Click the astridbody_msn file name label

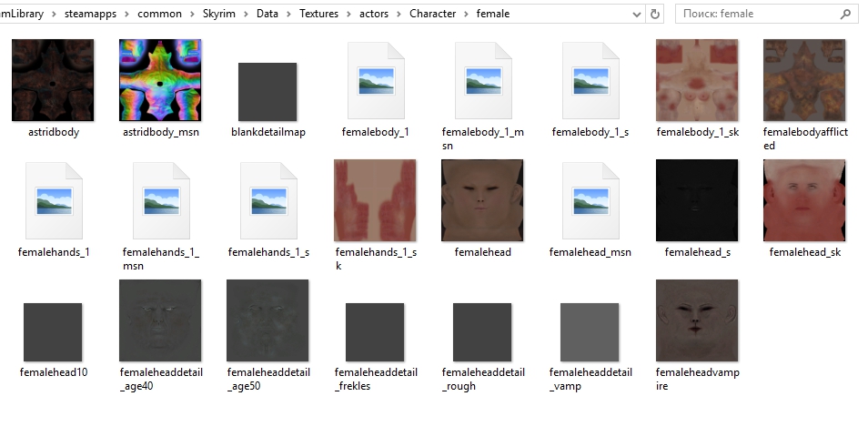click(x=160, y=132)
